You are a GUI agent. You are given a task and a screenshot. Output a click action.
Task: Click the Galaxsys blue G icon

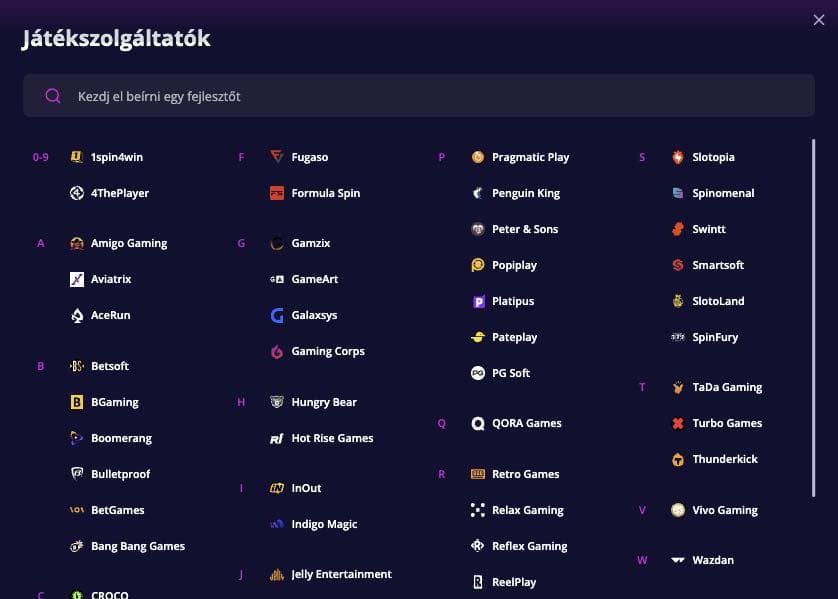pyautogui.click(x=277, y=315)
